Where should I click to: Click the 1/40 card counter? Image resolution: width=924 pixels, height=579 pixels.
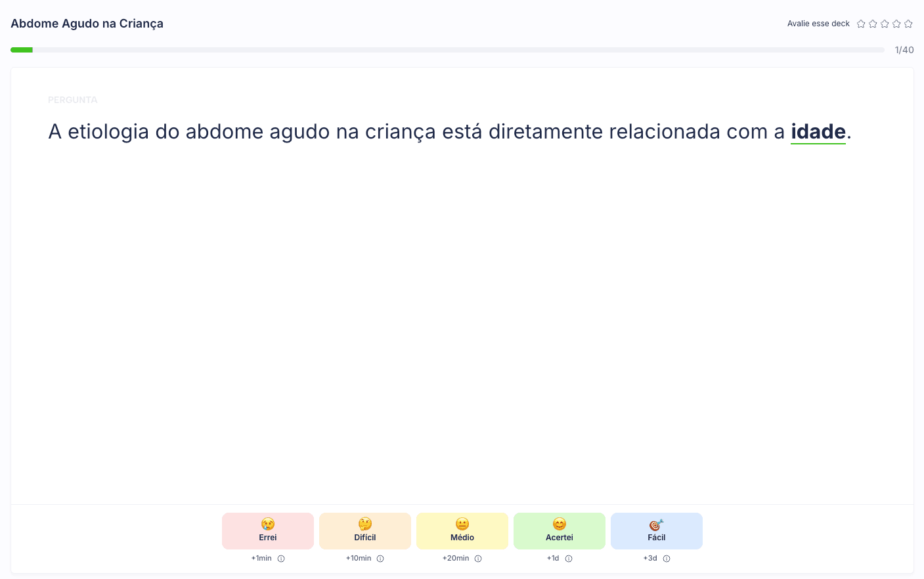pos(904,50)
